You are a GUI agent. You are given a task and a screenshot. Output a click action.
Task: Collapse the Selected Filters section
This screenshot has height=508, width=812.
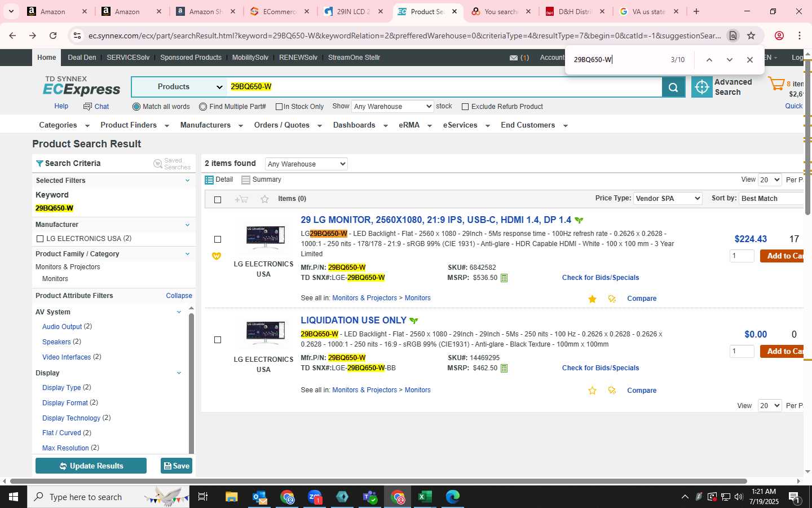[188, 181]
